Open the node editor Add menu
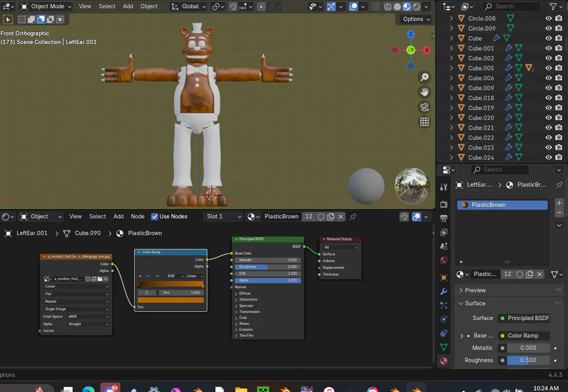Image resolution: width=568 pixels, height=392 pixels. (x=119, y=217)
